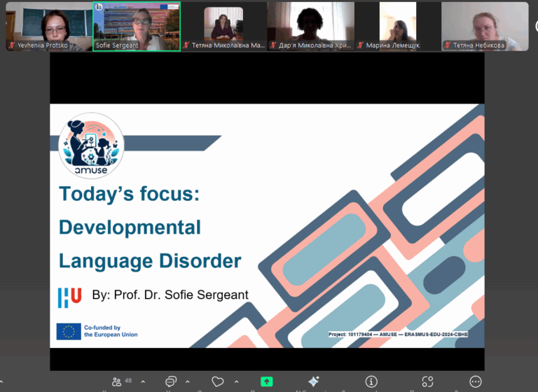Click the Language Disorder heading line
This screenshot has width=538, height=392.
point(150,261)
